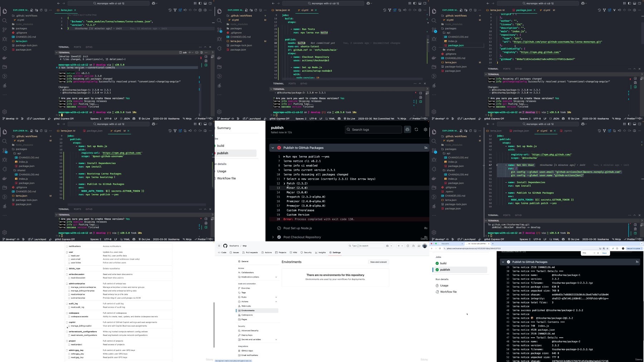This screenshot has width=644, height=362.
Task: Open log settings gear on failed publish page
Action: 425,129
